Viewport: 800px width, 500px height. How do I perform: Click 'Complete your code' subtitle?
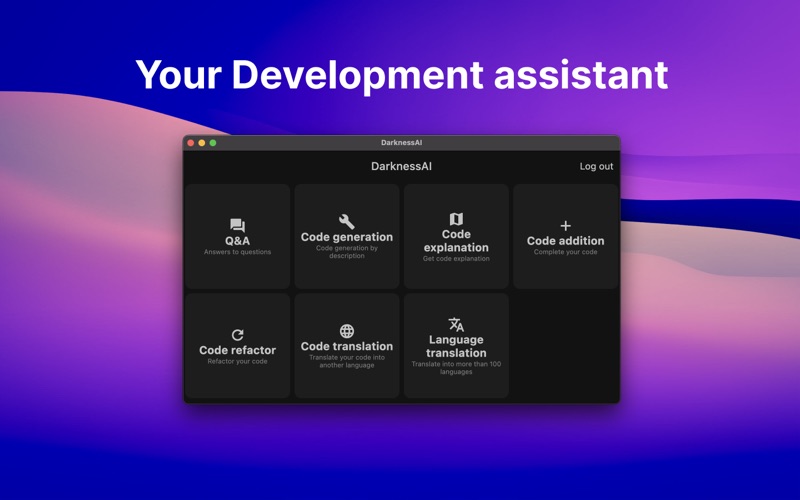point(565,252)
